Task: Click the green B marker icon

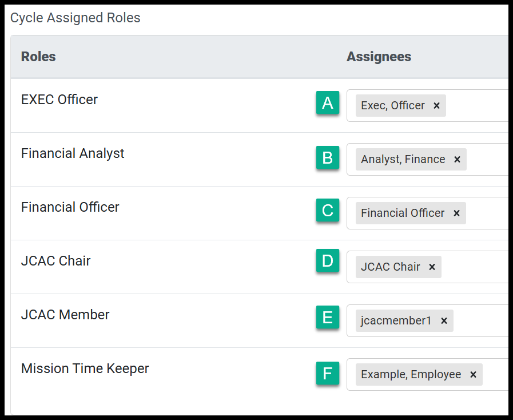Action: [328, 157]
